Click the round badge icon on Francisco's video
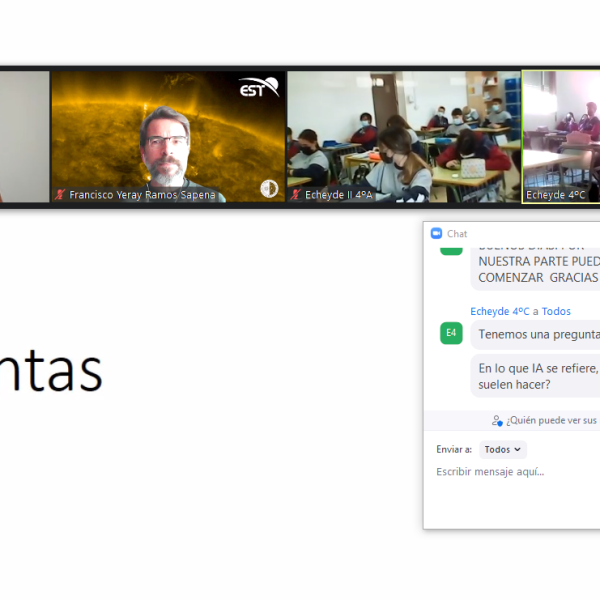Viewport: 600px width, 600px height. (x=269, y=188)
